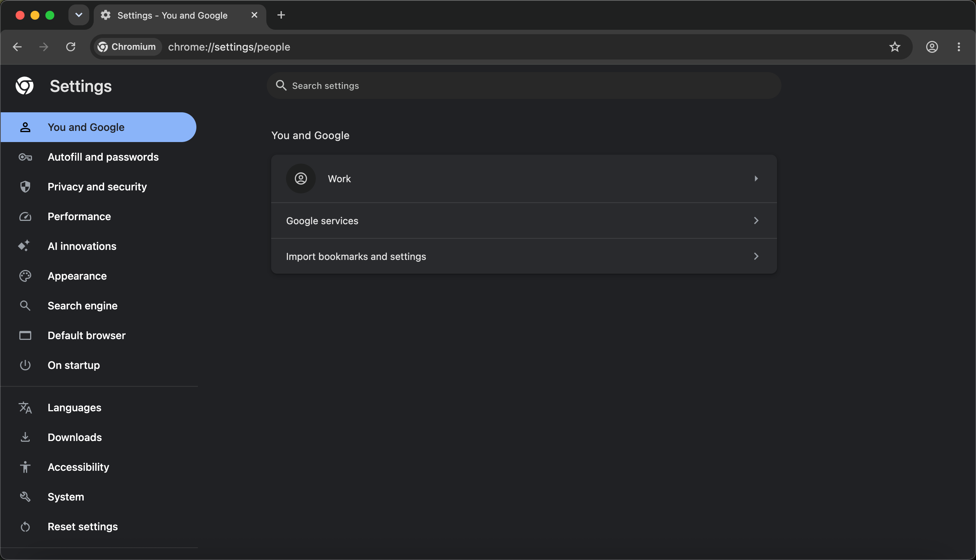Click the power icon for On startup
The height and width of the screenshot is (560, 976).
(x=25, y=365)
